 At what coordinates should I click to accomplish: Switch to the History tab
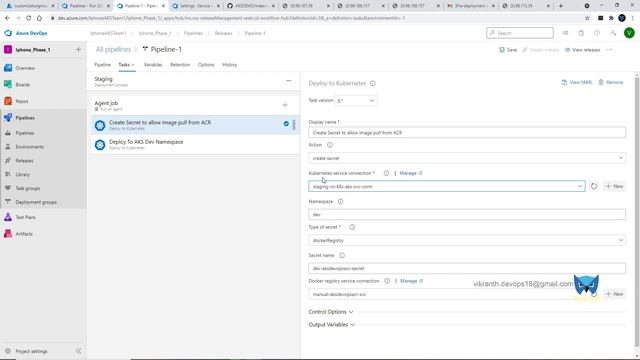(x=229, y=65)
